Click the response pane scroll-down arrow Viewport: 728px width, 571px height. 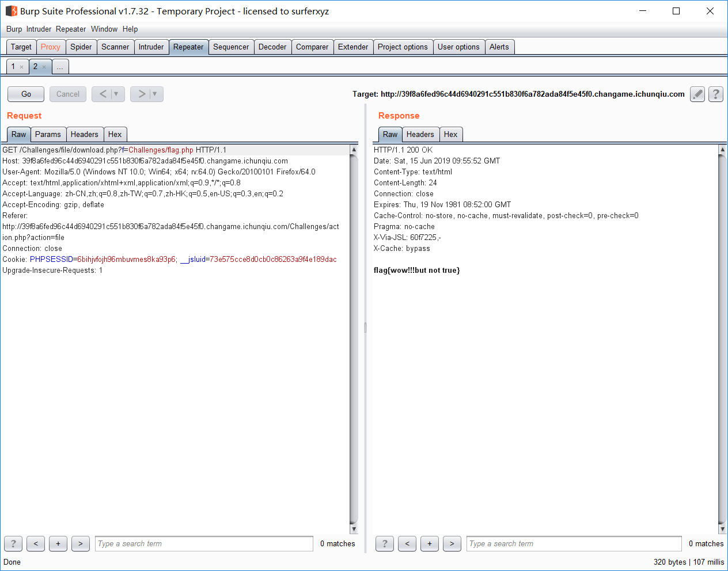[x=722, y=529]
